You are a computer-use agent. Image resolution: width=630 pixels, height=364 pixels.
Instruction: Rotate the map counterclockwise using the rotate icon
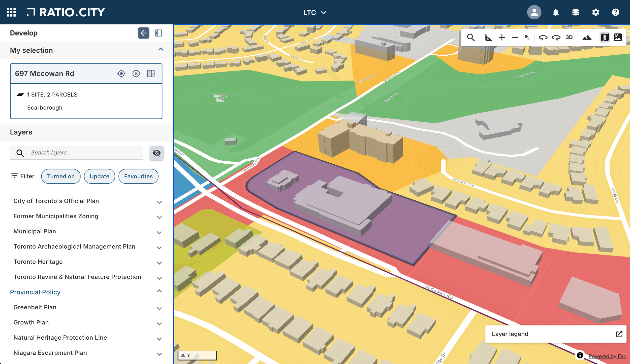pyautogui.click(x=544, y=37)
